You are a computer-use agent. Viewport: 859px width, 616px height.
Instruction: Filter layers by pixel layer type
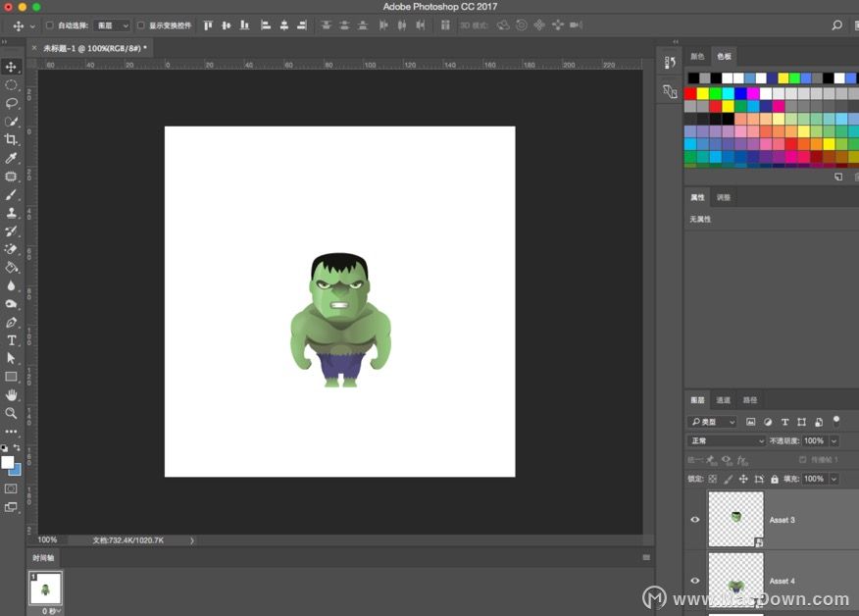tap(750, 422)
